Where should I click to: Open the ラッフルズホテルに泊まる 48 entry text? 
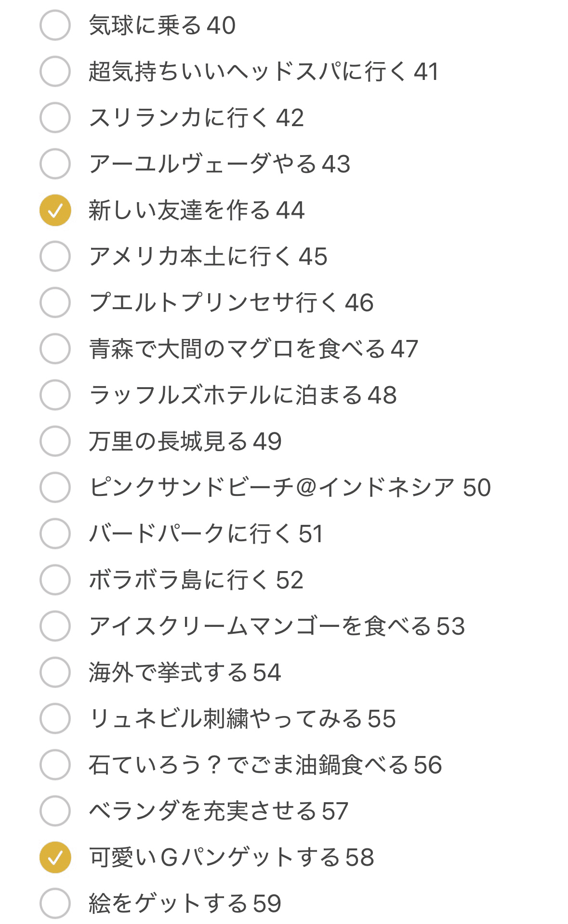tap(243, 395)
